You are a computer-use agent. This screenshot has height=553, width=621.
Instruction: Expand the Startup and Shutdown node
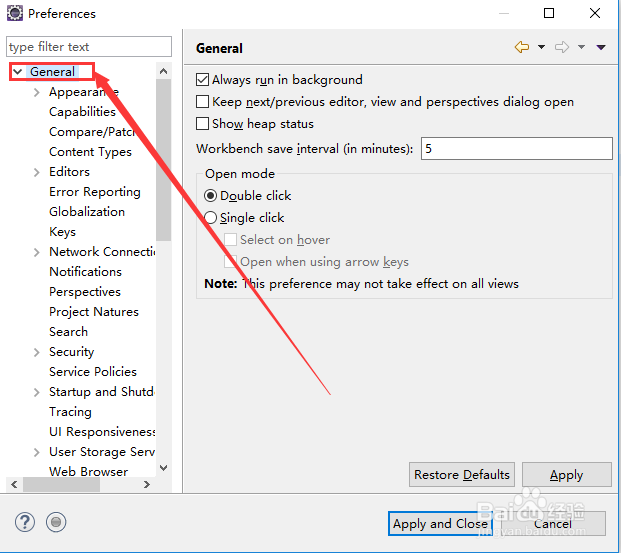click(36, 392)
